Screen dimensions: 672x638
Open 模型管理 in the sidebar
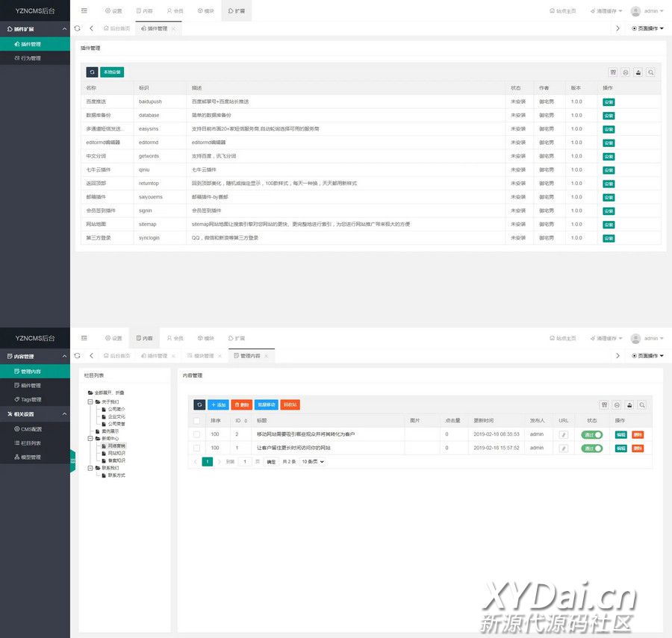click(x=31, y=457)
